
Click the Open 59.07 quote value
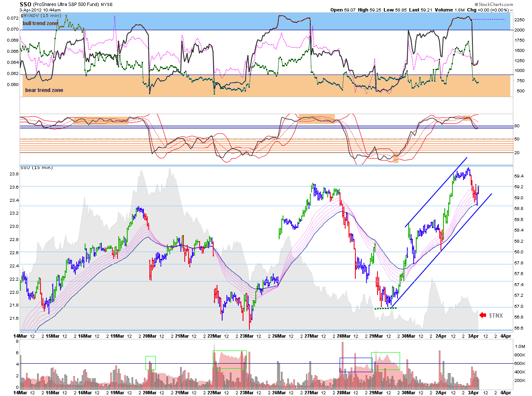pyautogui.click(x=342, y=10)
